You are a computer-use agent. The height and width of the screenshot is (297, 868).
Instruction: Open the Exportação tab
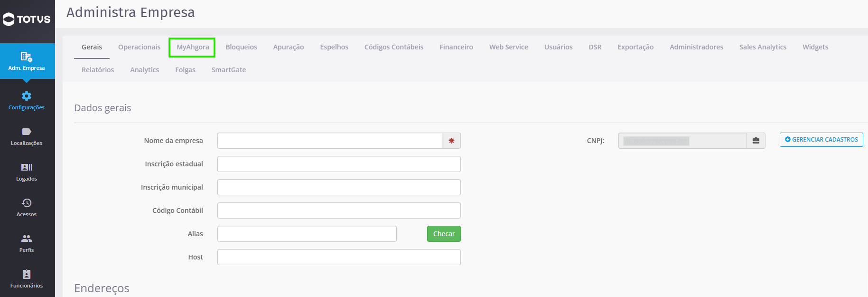(635, 47)
